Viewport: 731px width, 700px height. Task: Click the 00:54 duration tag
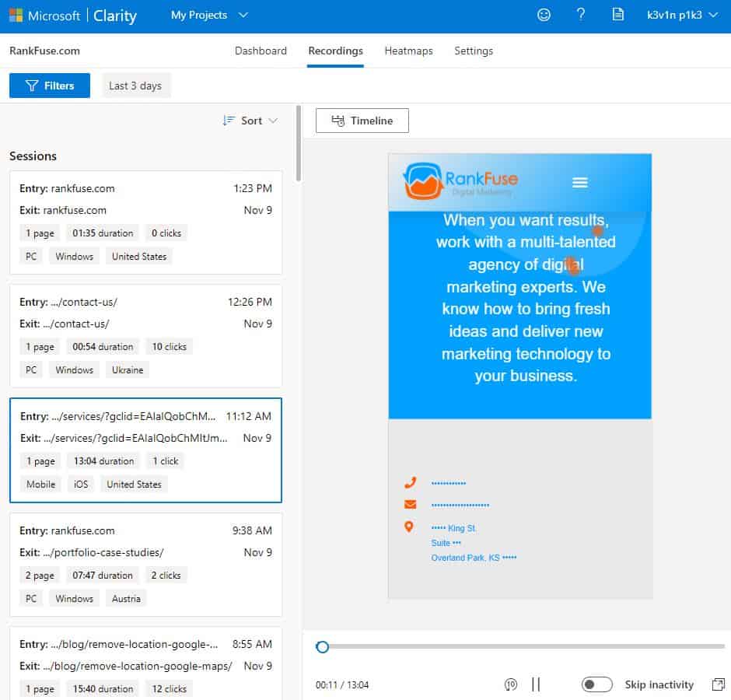tap(103, 347)
